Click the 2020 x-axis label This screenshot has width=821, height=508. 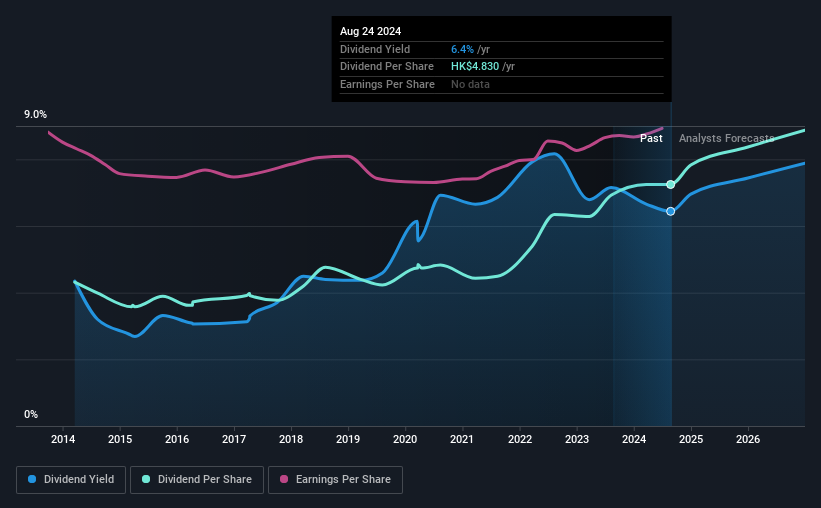point(405,439)
